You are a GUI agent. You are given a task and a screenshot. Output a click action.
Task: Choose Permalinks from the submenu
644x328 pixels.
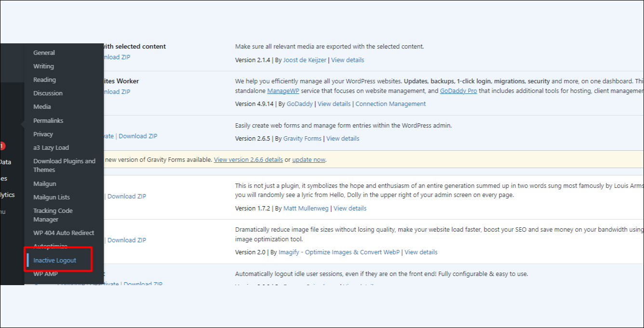48,120
